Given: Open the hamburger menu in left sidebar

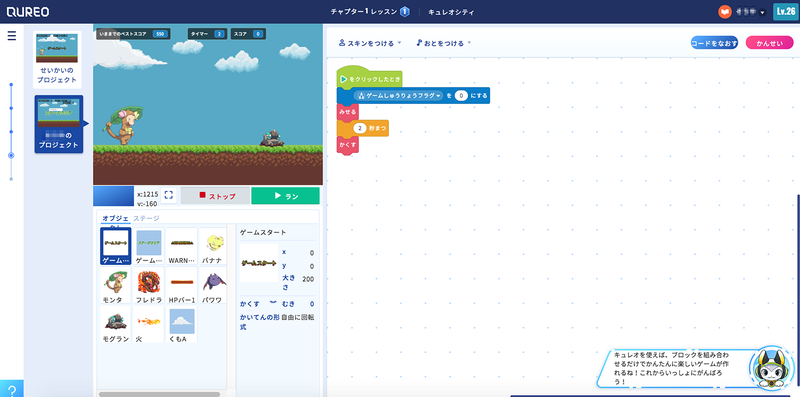Looking at the screenshot, I should (x=12, y=36).
